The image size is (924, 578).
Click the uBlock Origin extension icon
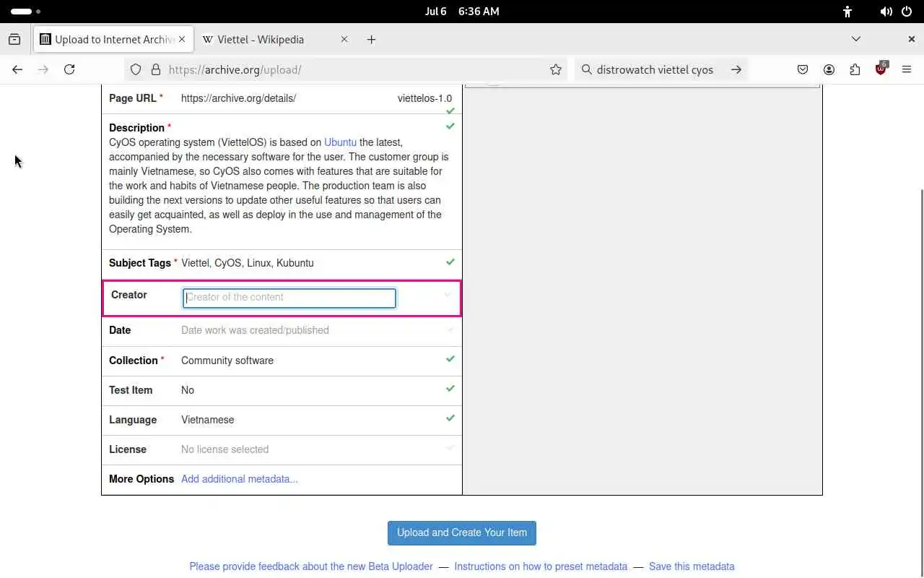coord(881,69)
